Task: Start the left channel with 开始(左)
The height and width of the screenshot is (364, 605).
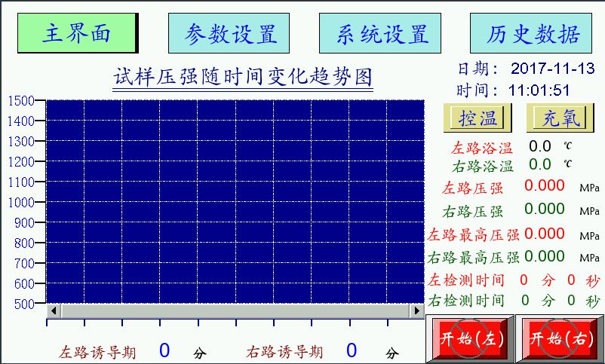Action: point(470,338)
